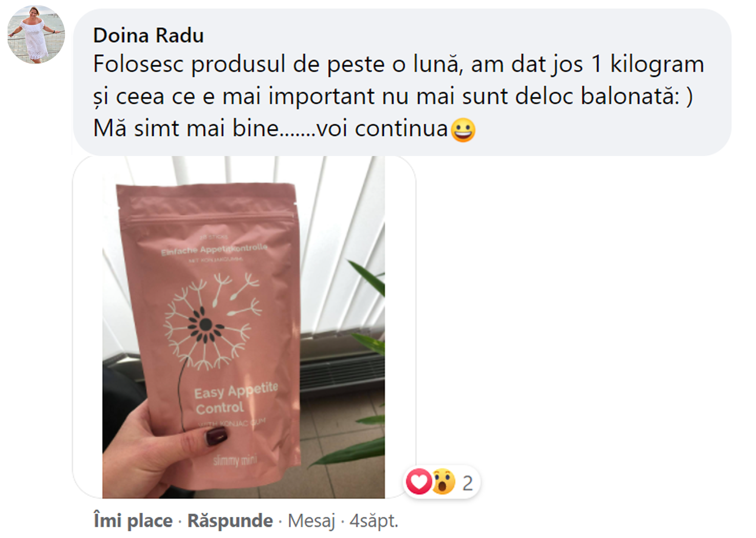
Task: Click 'Mesaj' to message the commenter
Action: click(311, 521)
